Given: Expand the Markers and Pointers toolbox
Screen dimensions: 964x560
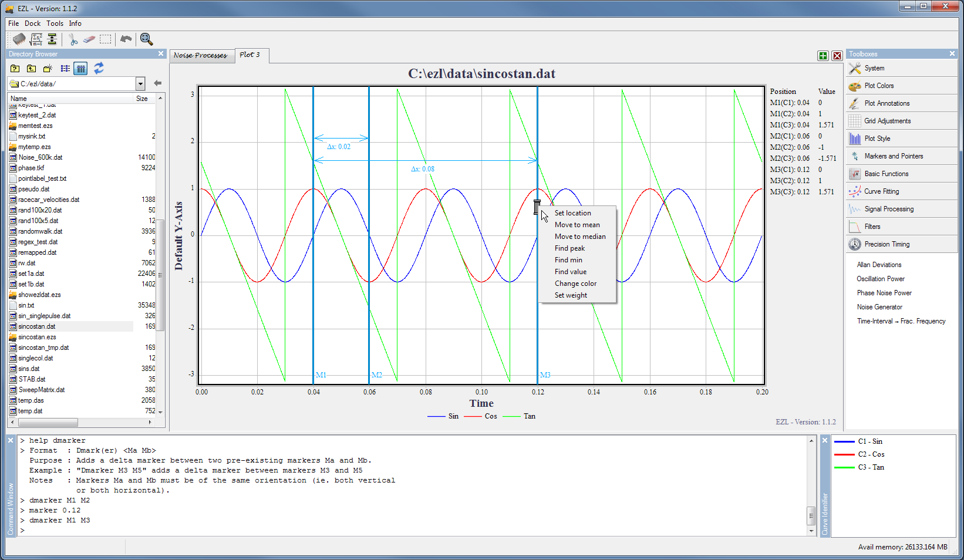Looking at the screenshot, I should [902, 156].
